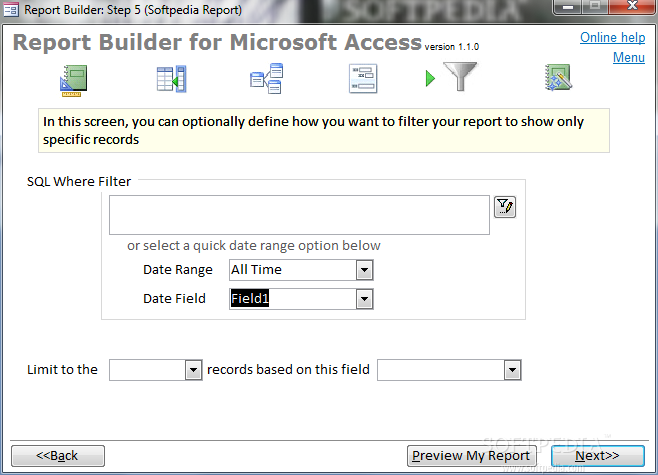
Task: Open the Limit to the records dropdown
Action: click(x=193, y=370)
